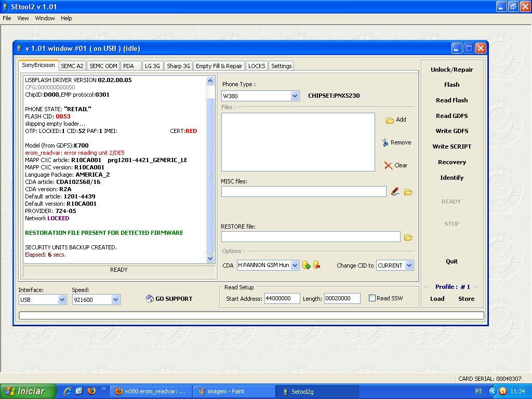Screen dimensions: 532x399
Task: Switch to imagem - Paint taskbar item
Action: pyautogui.click(x=234, y=392)
